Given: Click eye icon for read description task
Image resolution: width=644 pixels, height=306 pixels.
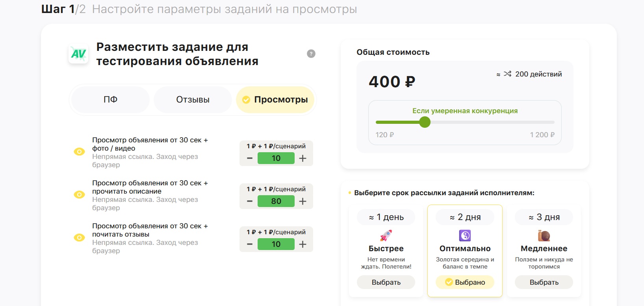Looking at the screenshot, I should 79,195.
